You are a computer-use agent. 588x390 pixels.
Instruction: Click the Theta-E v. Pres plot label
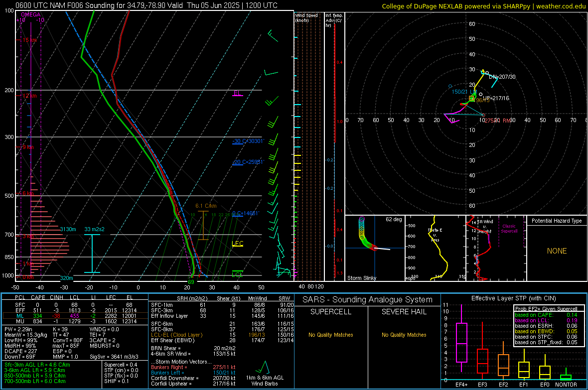tap(435, 235)
